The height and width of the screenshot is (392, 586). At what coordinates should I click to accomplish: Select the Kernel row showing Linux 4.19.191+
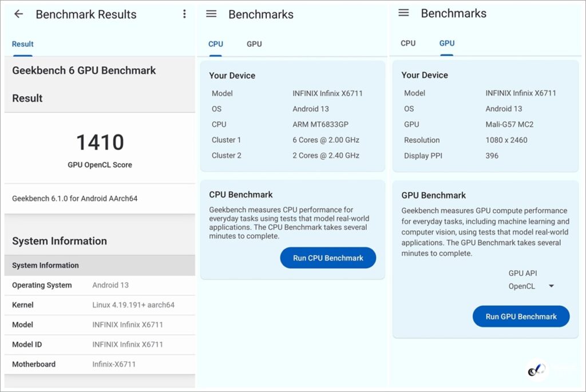tap(100, 305)
